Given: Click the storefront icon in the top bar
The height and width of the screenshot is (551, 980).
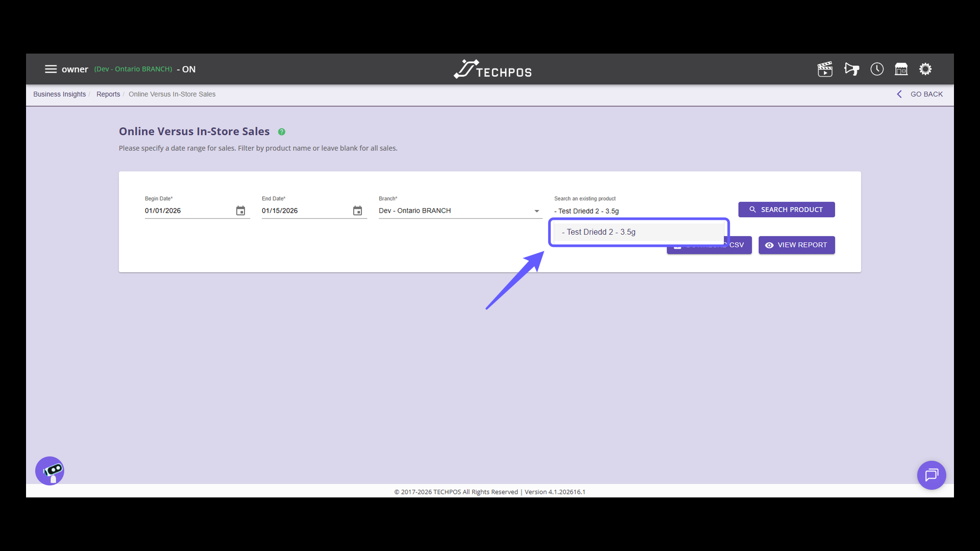Looking at the screenshot, I should [x=901, y=69].
